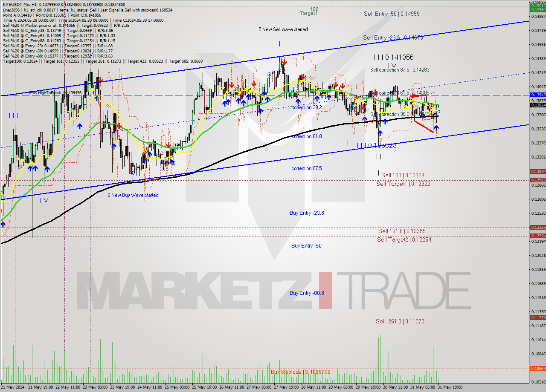546x392 pixels.
Task: Click '29 May 03:00' on the time axis
Action: (340, 387)
